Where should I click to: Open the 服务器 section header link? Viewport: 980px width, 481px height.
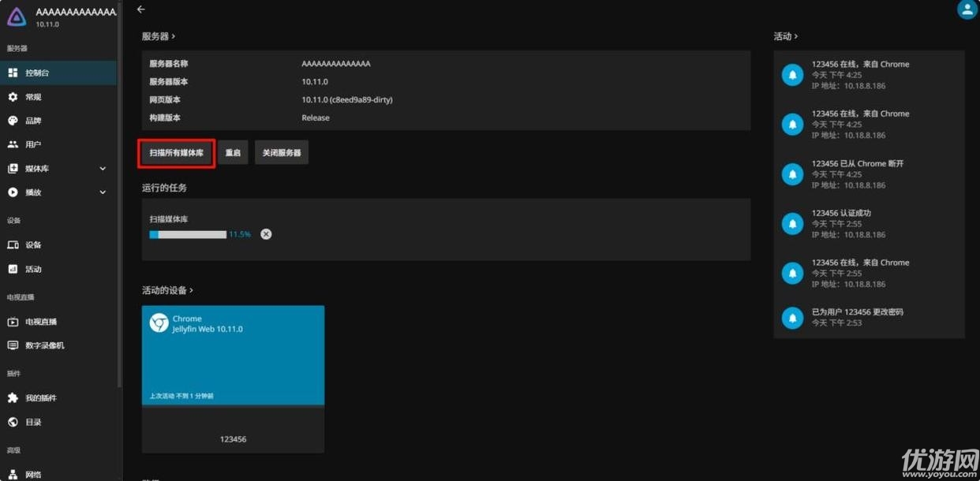[x=158, y=36]
